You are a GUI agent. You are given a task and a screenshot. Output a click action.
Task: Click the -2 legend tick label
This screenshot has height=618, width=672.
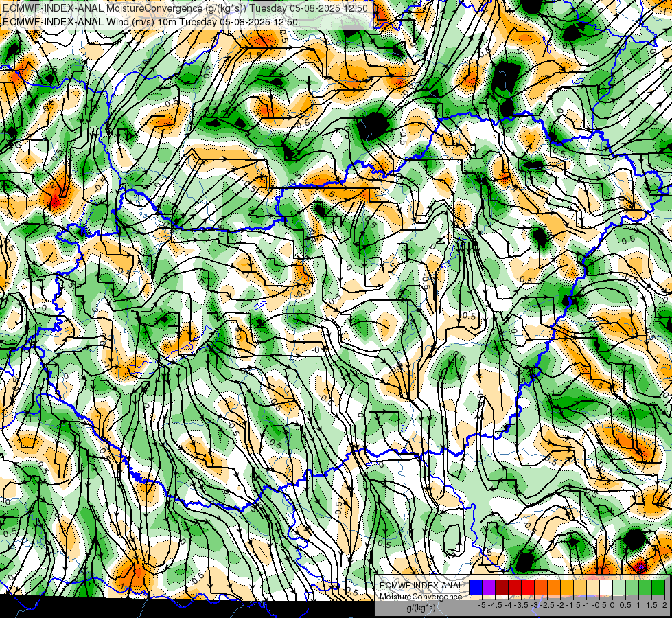(x=560, y=605)
